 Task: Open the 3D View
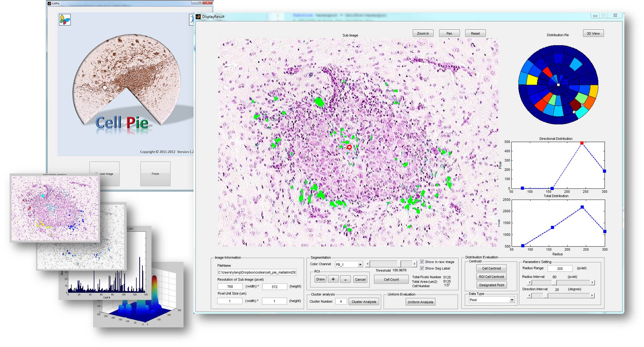pyautogui.click(x=593, y=33)
